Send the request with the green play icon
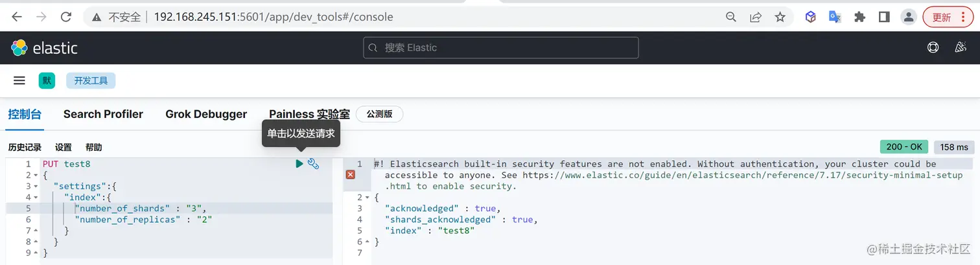Screen dimensions: 980x265 (299, 164)
